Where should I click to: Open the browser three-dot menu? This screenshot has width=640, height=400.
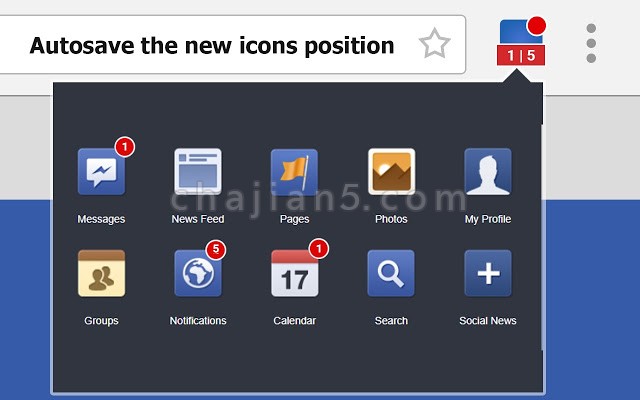(591, 43)
